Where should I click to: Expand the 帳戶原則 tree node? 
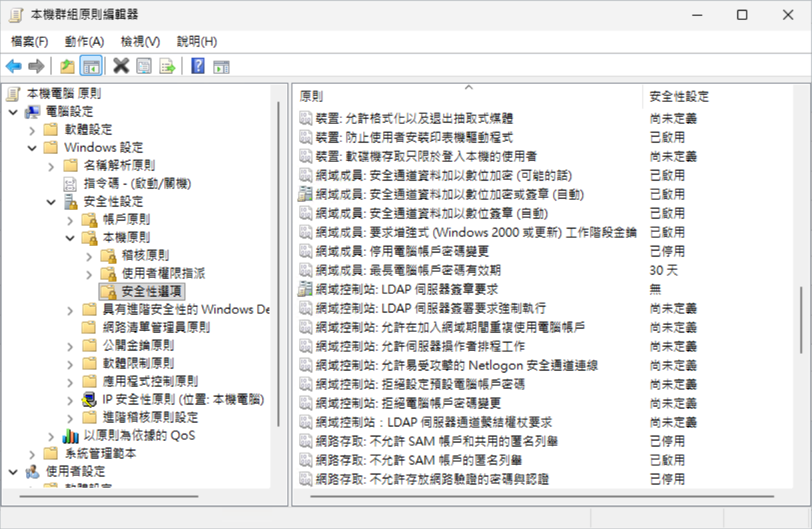[71, 219]
